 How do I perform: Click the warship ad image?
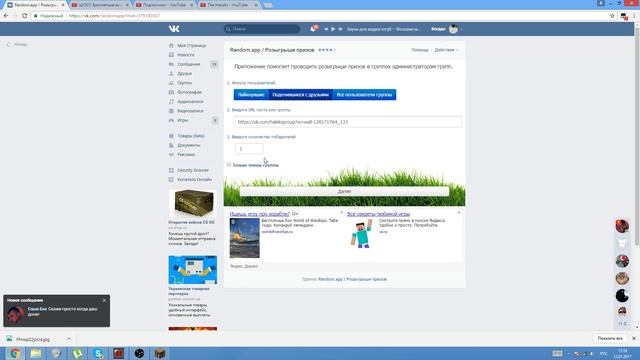(x=244, y=238)
